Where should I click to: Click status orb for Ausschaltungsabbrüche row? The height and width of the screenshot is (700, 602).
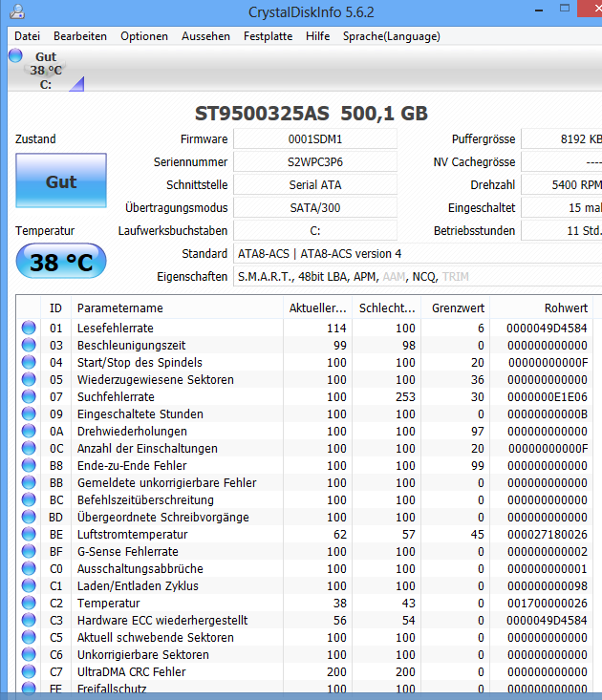click(29, 568)
